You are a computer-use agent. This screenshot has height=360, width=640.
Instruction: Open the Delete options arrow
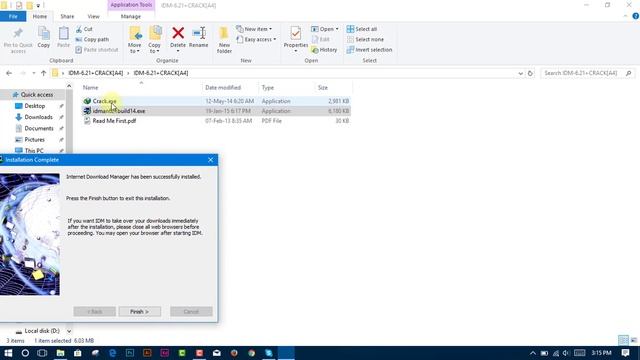178,51
